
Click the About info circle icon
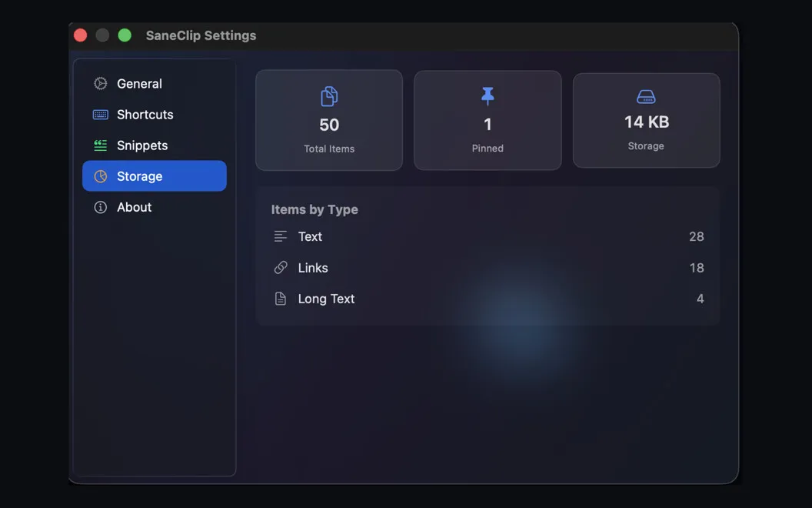101,207
